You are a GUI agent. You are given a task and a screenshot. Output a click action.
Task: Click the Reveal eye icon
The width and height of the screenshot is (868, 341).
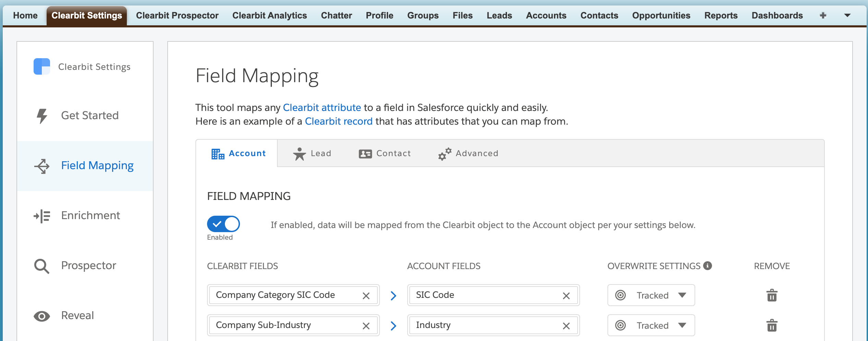(42, 316)
